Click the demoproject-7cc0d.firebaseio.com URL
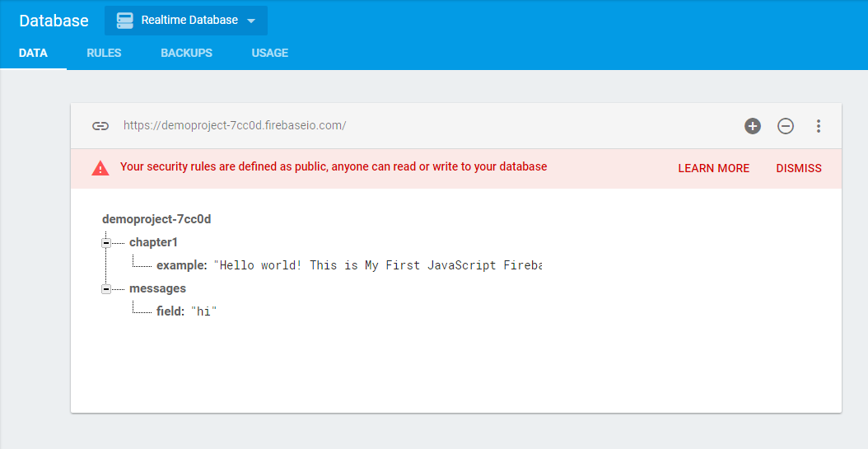 point(235,125)
